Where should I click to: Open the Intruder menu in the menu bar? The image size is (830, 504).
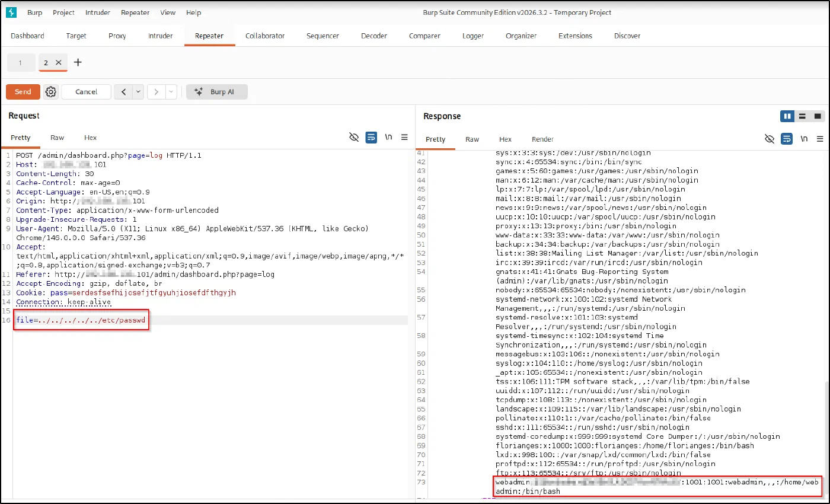[x=97, y=12]
